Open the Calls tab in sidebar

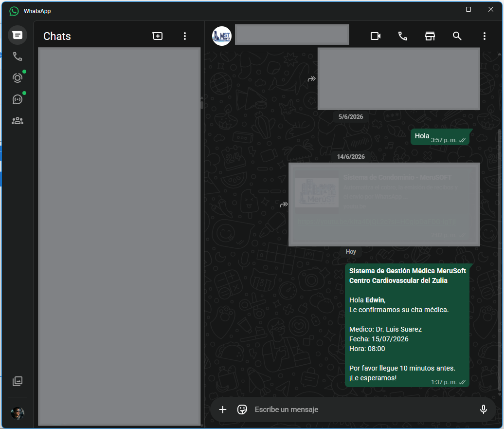click(18, 56)
